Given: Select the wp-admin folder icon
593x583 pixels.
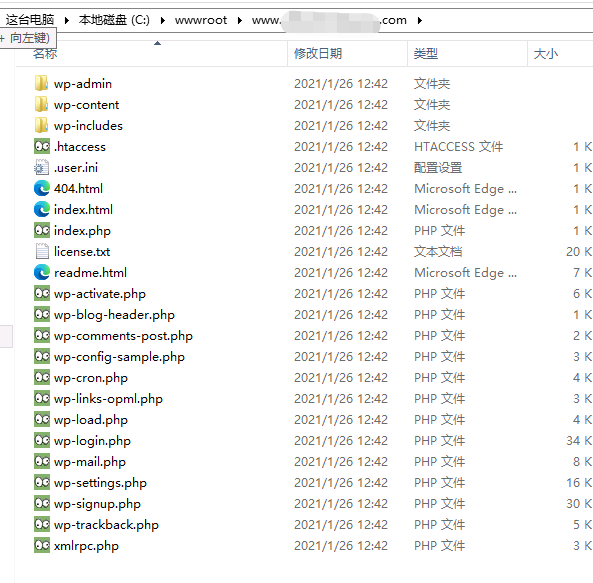Looking at the screenshot, I should pyautogui.click(x=41, y=83).
